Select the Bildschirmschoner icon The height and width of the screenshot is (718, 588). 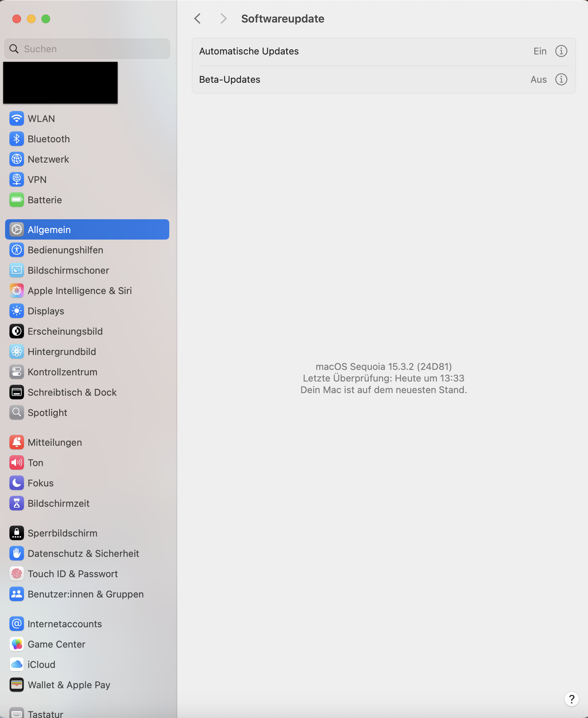(17, 270)
